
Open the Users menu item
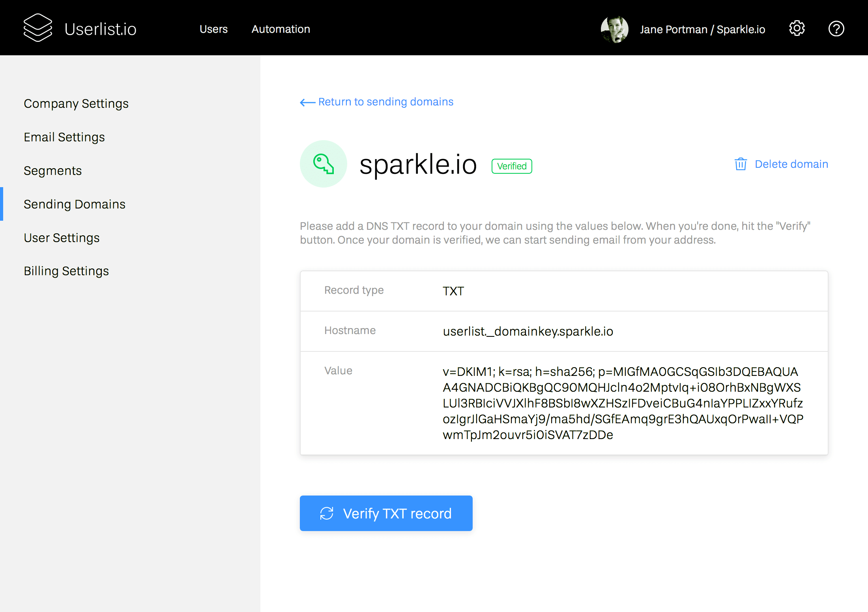coord(213,29)
